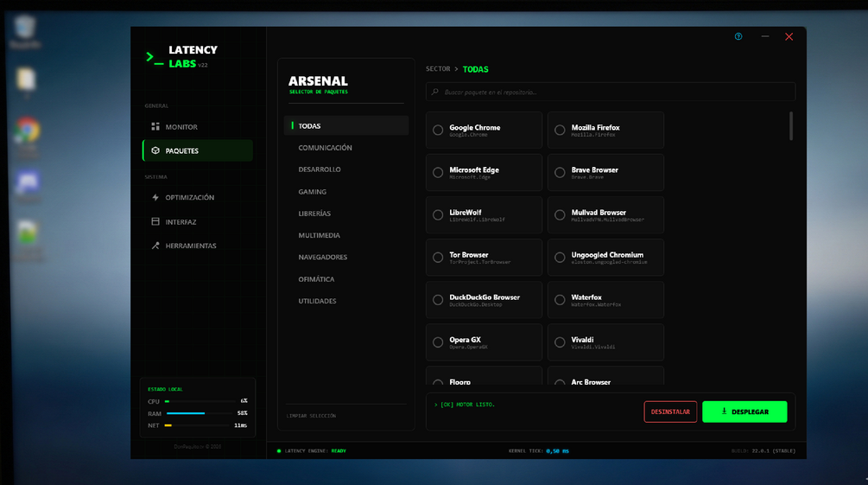
Task: Click the Monitor grid icon
Action: (x=155, y=127)
